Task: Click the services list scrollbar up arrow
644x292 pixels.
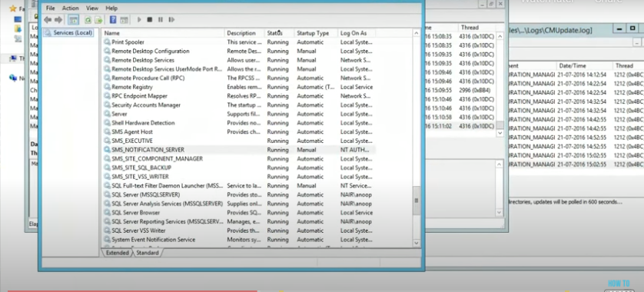Action: 417,33
